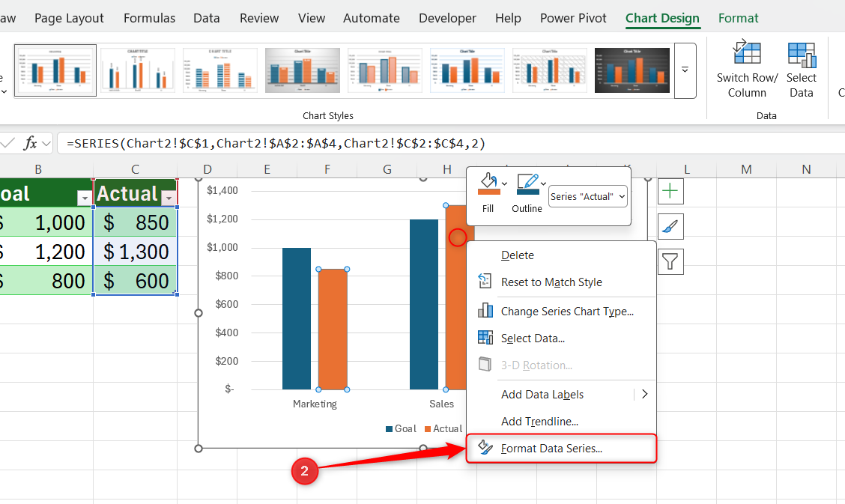Click the fx insert function icon
This screenshot has height=504, width=845.
(x=30, y=143)
